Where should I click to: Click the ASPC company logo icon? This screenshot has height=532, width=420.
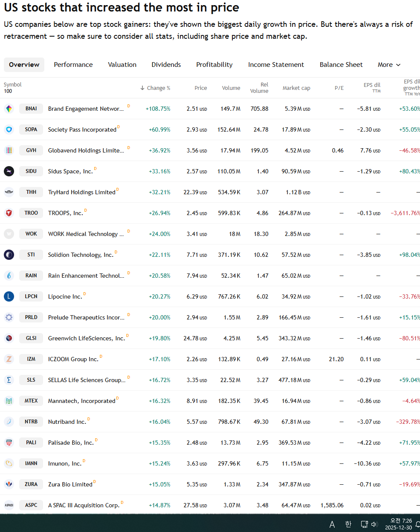[9, 505]
